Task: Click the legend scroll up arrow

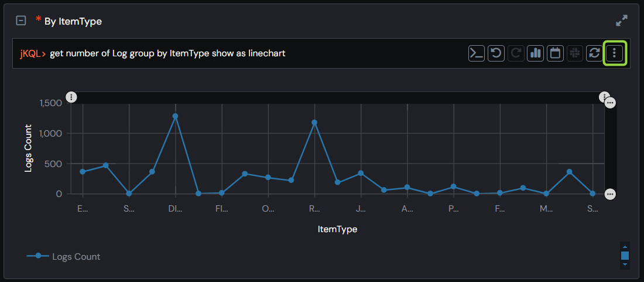Action: [x=625, y=247]
